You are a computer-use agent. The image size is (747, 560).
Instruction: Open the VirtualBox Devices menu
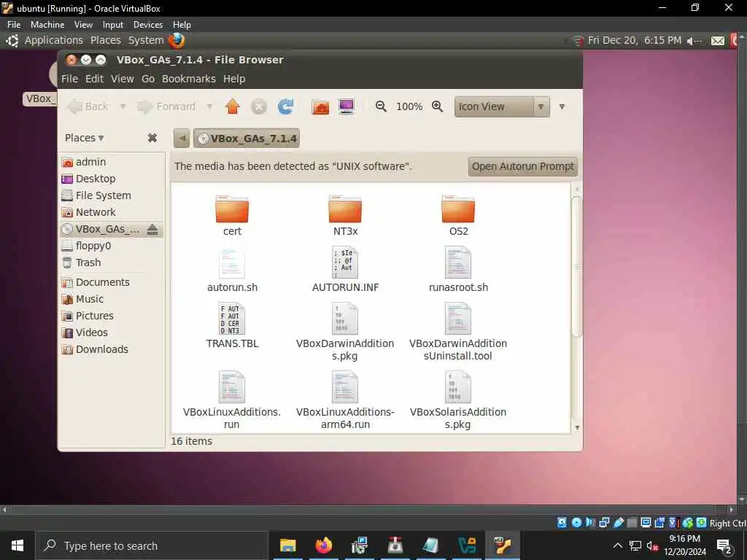tap(147, 25)
